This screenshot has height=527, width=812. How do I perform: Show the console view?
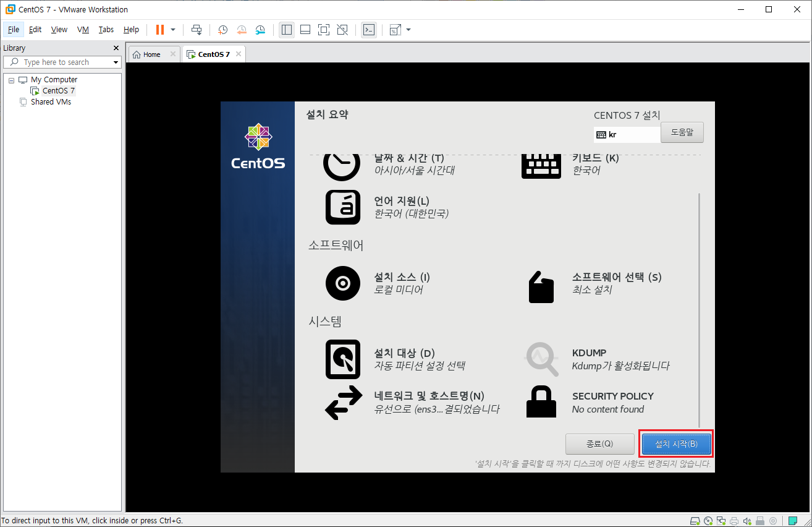[369, 30]
